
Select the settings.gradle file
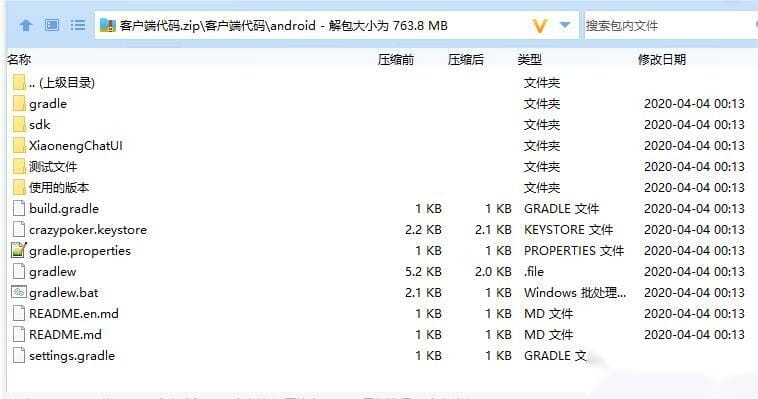(72, 356)
